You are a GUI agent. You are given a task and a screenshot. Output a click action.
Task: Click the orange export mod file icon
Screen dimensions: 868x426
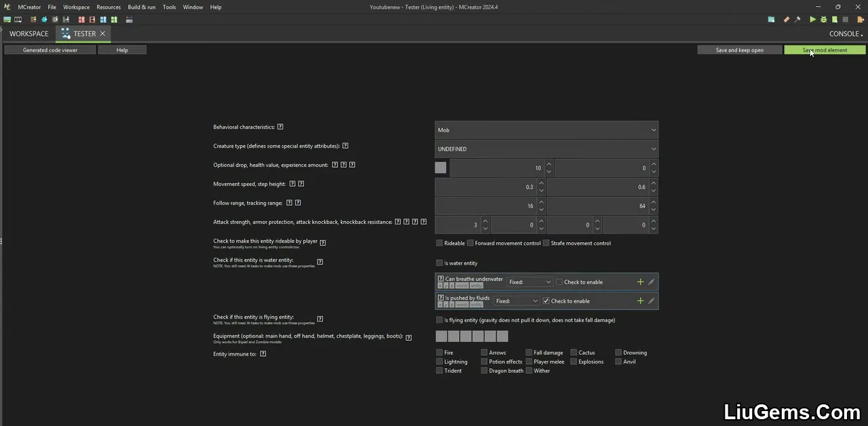click(x=861, y=20)
